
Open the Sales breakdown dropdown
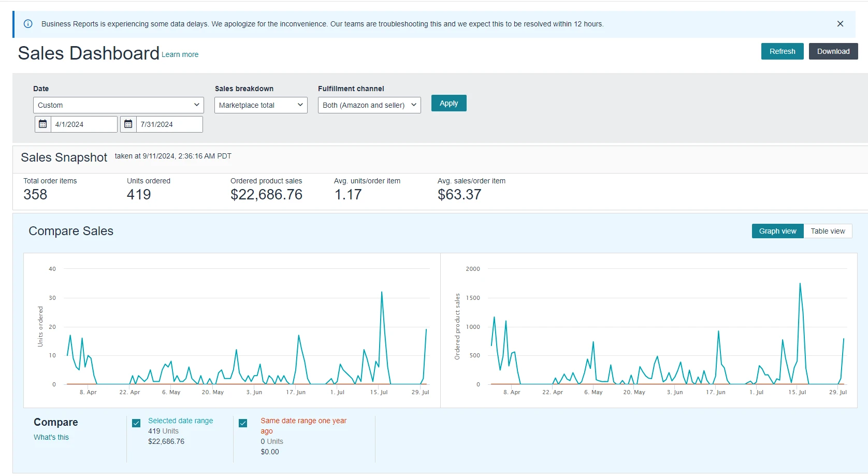tap(261, 105)
